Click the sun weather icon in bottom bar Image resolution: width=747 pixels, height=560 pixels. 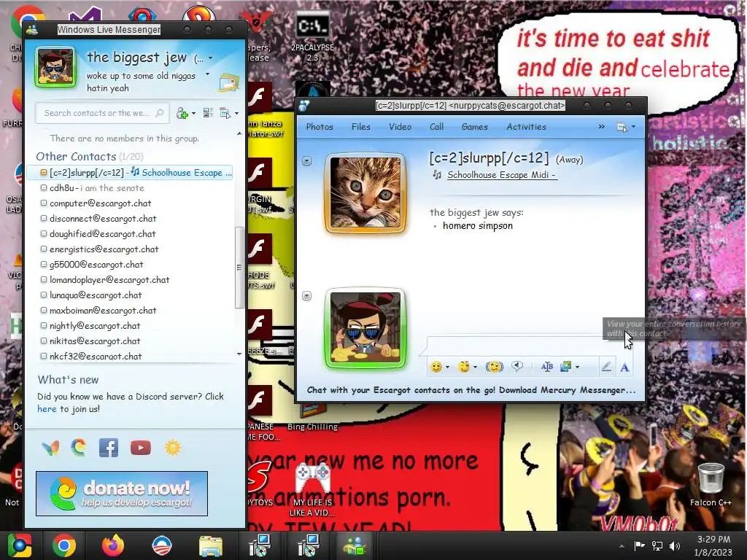(x=172, y=448)
